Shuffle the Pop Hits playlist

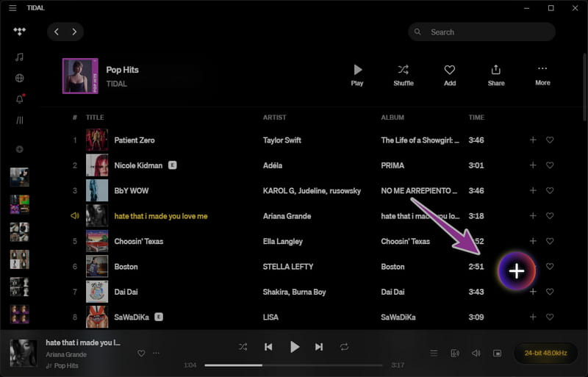(x=403, y=75)
